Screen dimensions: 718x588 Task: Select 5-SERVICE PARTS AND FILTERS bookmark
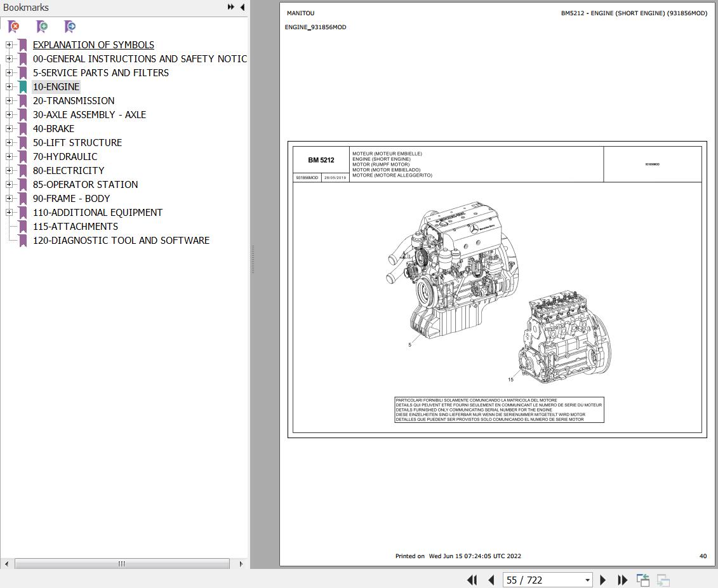(x=101, y=73)
